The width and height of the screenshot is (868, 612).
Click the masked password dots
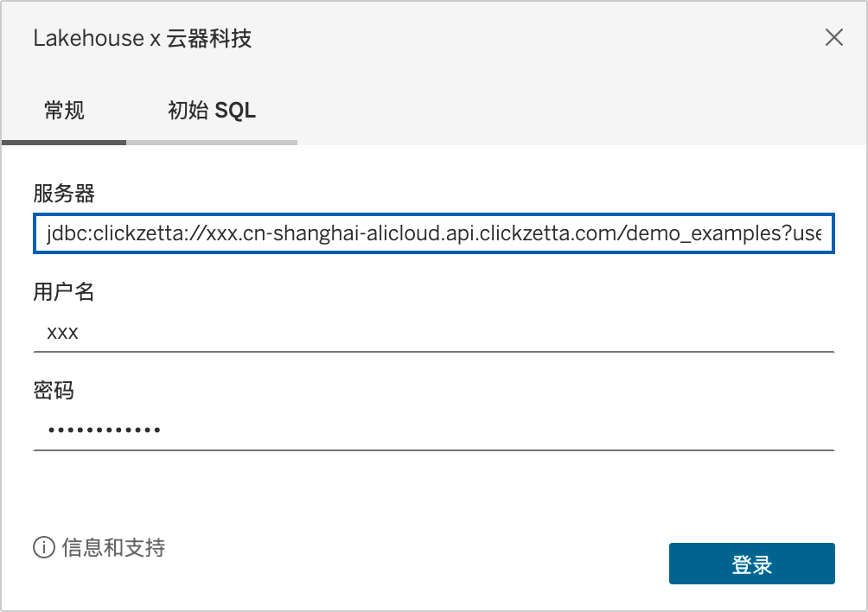pyautogui.click(x=104, y=430)
